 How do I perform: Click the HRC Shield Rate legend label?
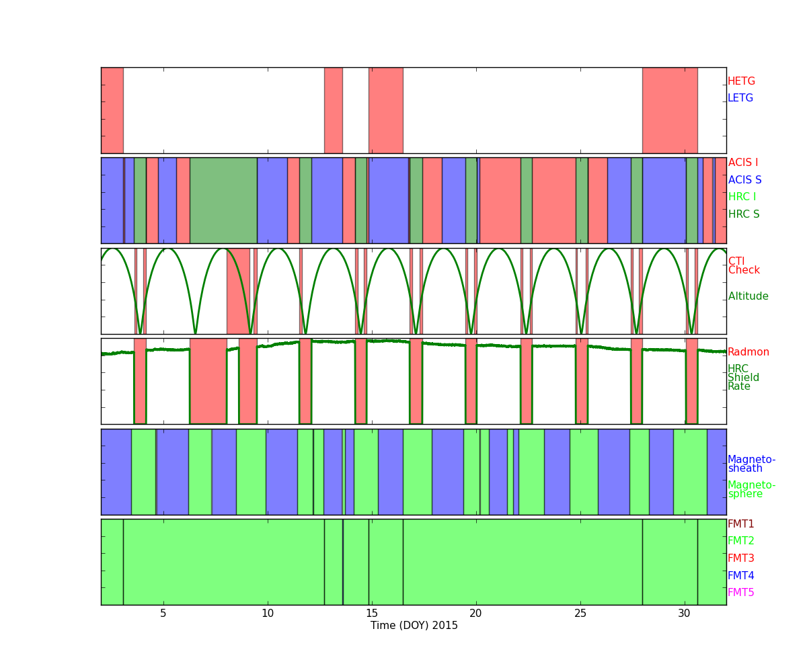pos(743,378)
